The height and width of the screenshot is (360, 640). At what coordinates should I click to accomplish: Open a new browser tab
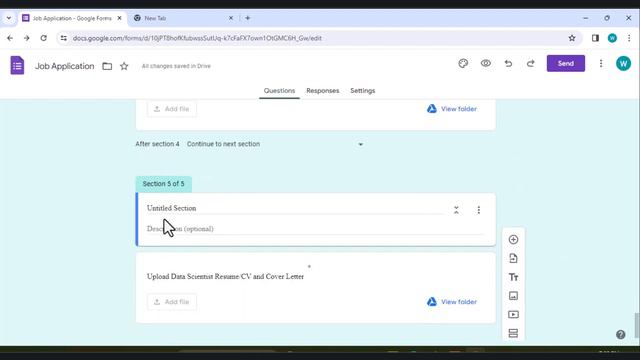pos(248,18)
